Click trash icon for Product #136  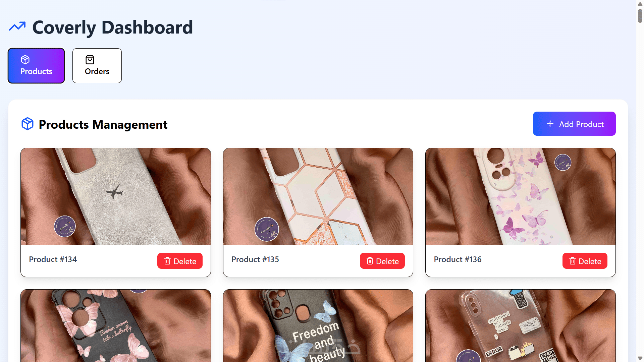573,261
